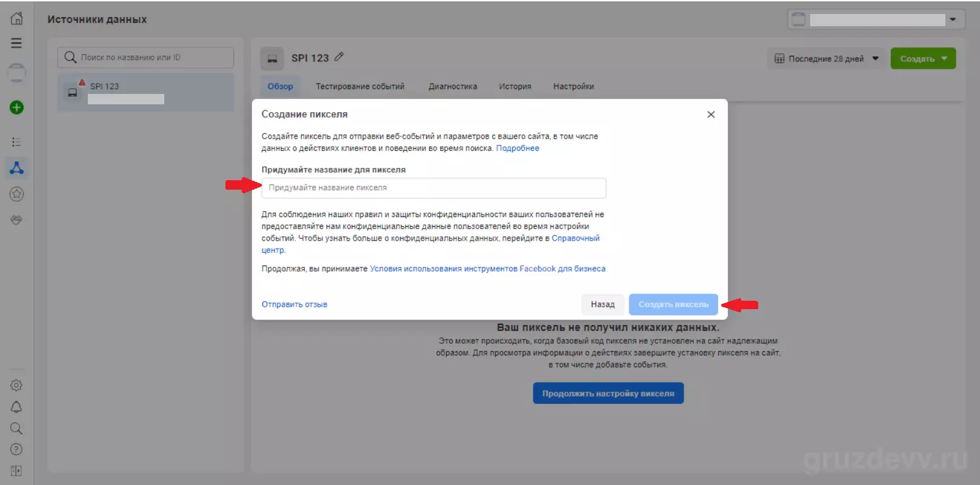Edit the SPI 123 name with the pencil icon
This screenshot has width=980, height=485.
pyautogui.click(x=339, y=57)
